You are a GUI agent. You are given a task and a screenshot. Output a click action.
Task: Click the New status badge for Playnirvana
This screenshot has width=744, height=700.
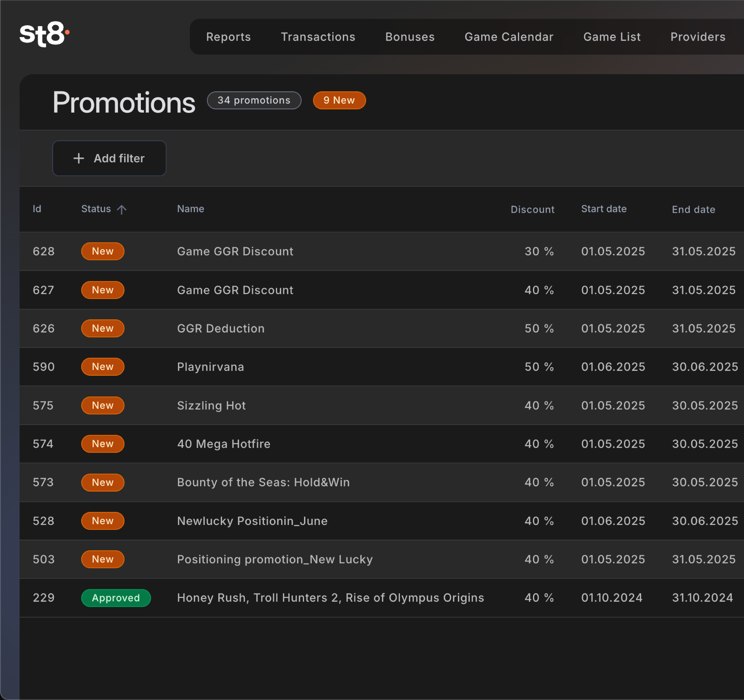pos(102,367)
